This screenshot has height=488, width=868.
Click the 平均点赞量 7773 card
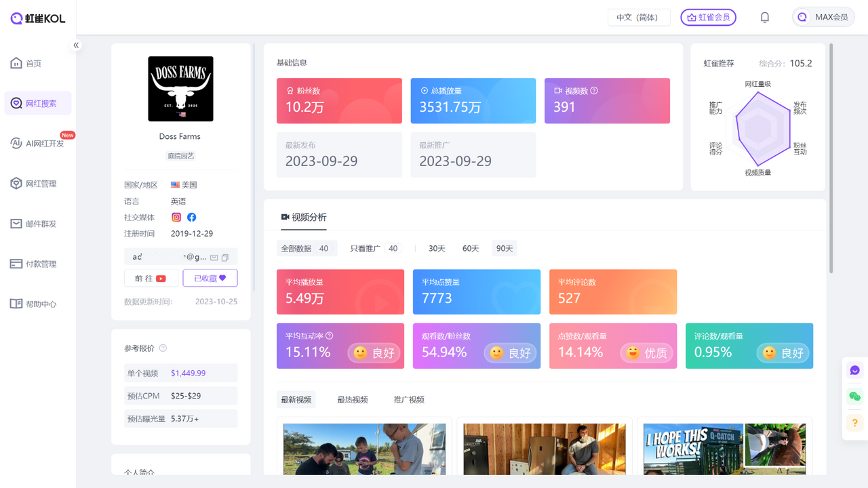477,292
